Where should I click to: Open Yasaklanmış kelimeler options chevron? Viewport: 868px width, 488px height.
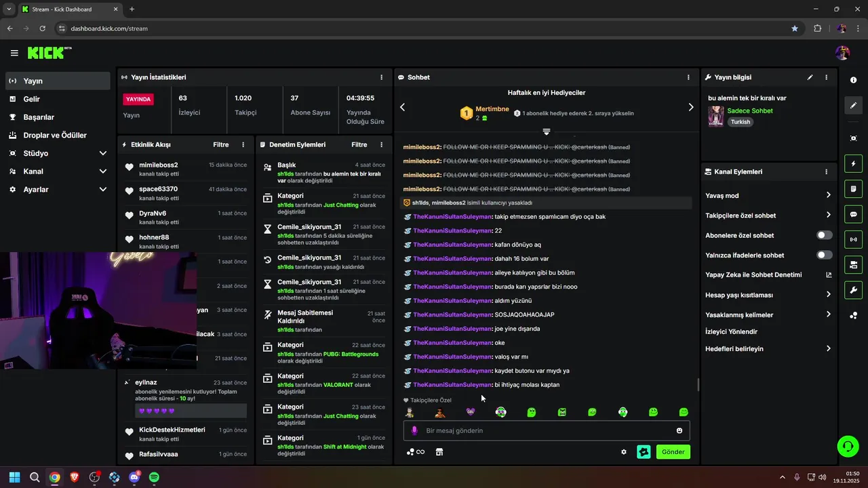(828, 314)
